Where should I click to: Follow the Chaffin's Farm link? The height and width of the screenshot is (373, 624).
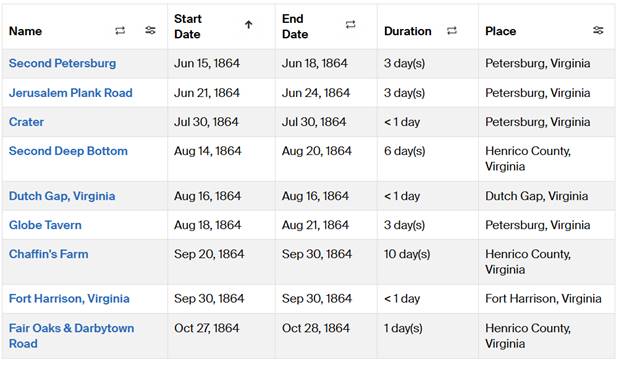click(x=49, y=254)
